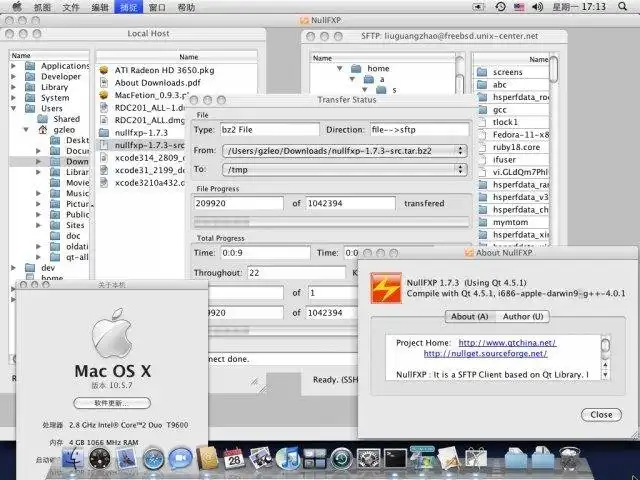The height and width of the screenshot is (480, 640).
Task: Launch Terminal from the Dock
Action: (395, 458)
